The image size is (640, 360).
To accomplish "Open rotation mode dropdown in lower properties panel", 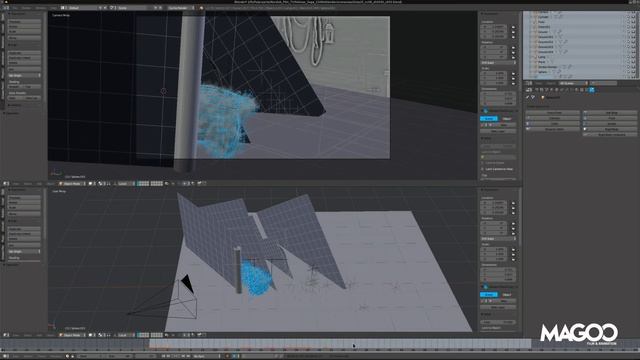I will pos(499,239).
